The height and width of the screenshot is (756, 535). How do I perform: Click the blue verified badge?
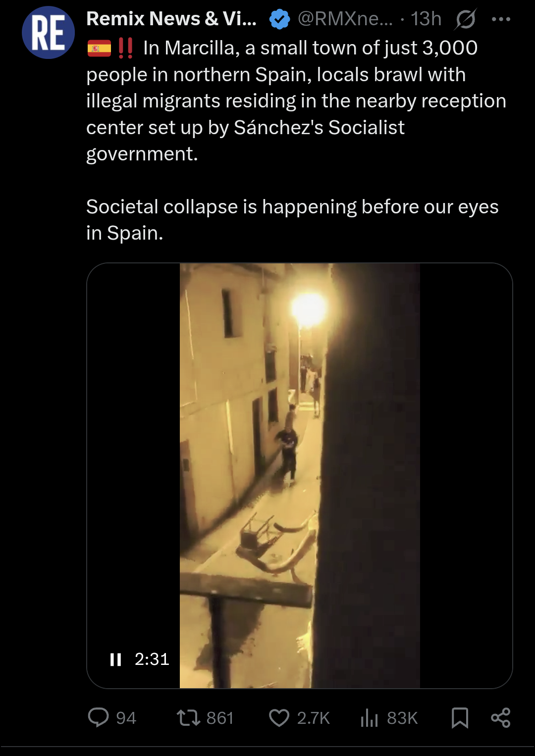[x=280, y=19]
